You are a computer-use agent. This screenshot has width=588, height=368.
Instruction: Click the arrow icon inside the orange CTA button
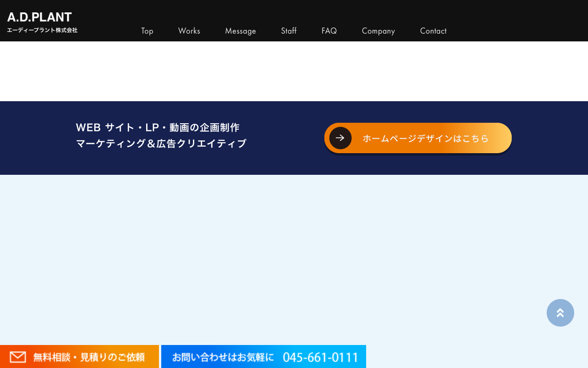tap(340, 138)
